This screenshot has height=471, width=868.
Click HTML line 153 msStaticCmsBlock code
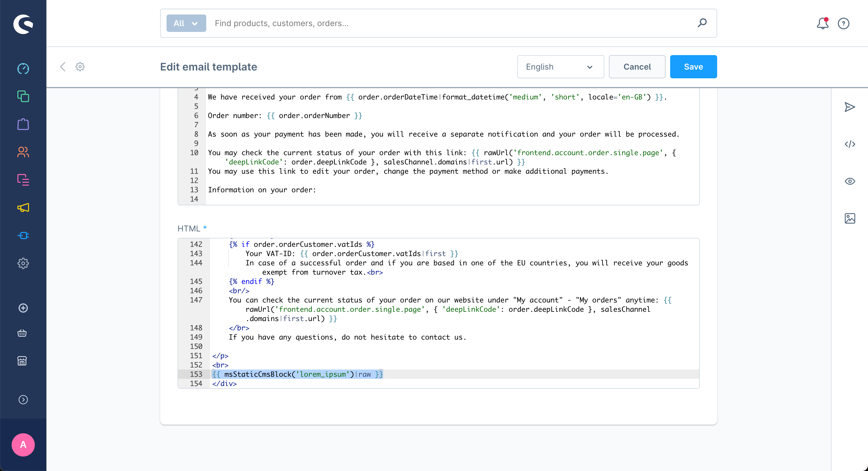coord(298,374)
